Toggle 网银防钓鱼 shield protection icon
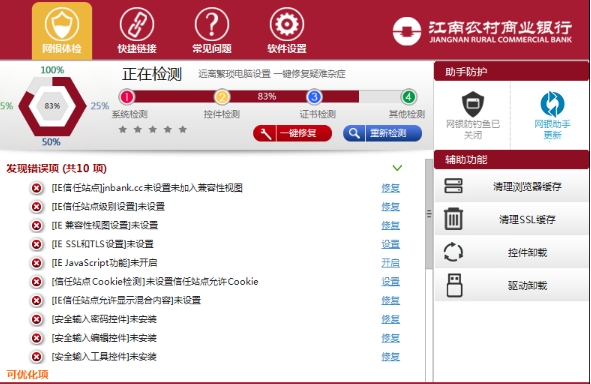The width and height of the screenshot is (591, 384). [x=473, y=104]
